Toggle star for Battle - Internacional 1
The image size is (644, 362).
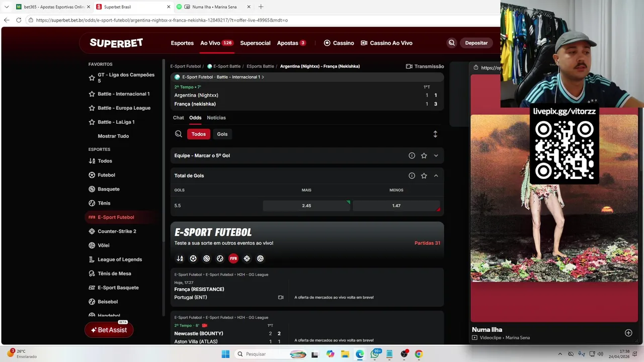point(92,94)
